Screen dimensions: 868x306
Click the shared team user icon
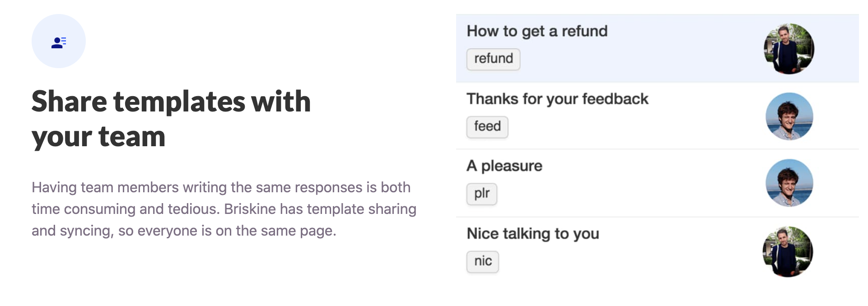coord(59,42)
